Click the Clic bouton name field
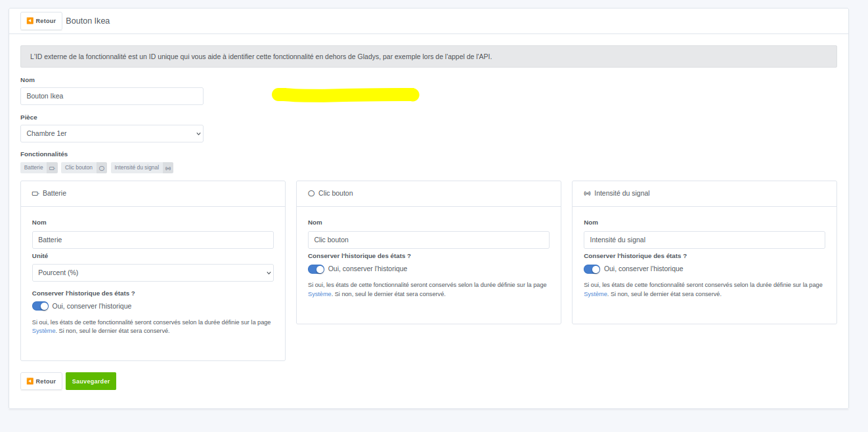Image resolution: width=868 pixels, height=432 pixels. tap(429, 240)
